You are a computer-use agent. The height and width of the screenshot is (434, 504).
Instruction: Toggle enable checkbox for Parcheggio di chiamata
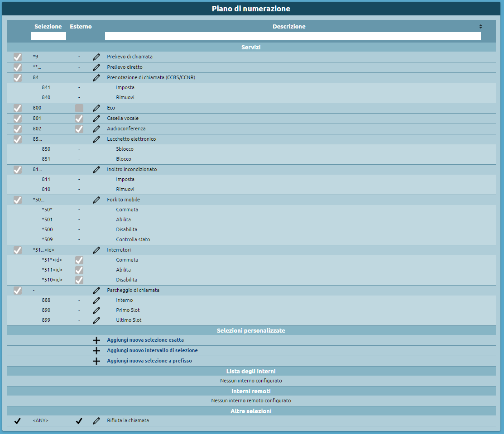pyautogui.click(x=17, y=291)
